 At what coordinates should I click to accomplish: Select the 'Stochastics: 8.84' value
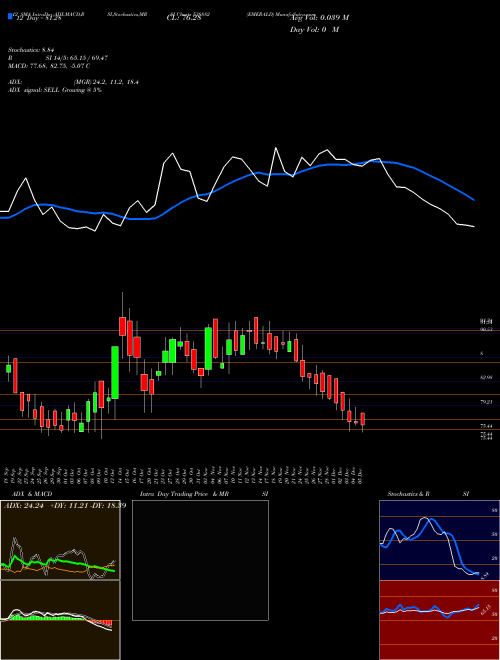coord(31,50)
